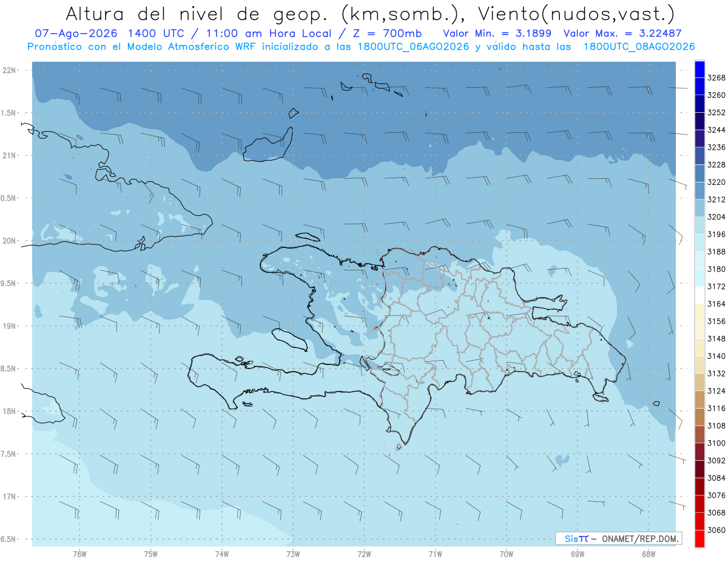
Task: Click the legend value "3060"
Action: (716, 530)
